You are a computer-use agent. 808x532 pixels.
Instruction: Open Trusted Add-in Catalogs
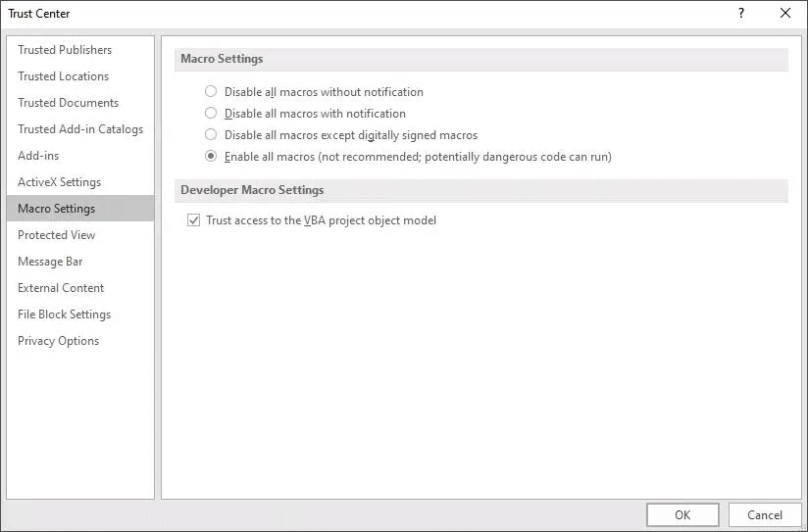coord(80,129)
